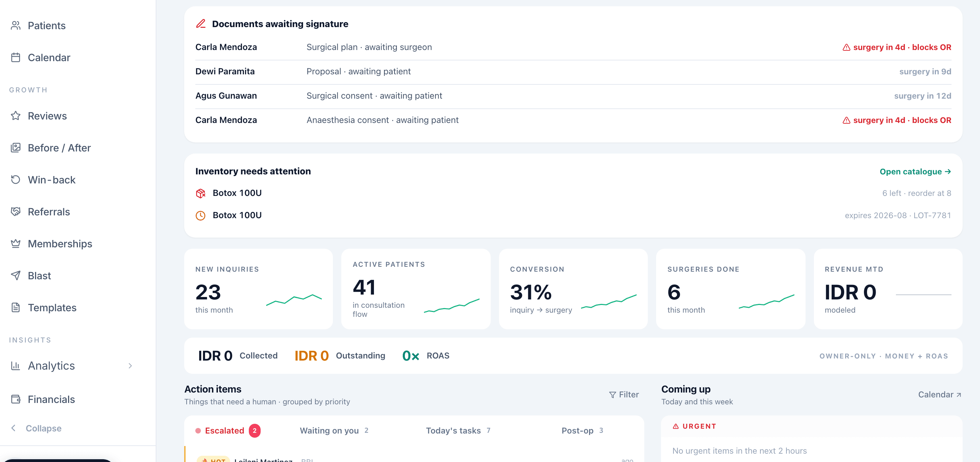The width and height of the screenshot is (980, 462).
Task: Click red package icon next to Botox 100U
Action: (x=201, y=193)
